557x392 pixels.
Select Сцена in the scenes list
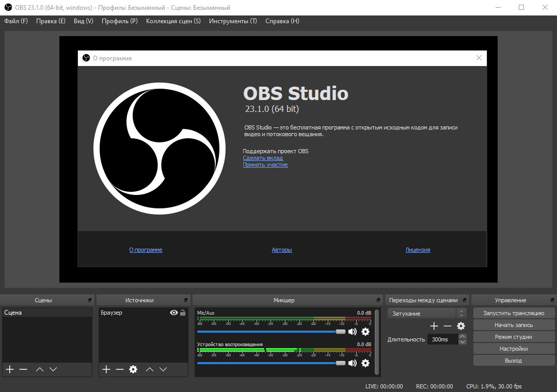(47, 313)
